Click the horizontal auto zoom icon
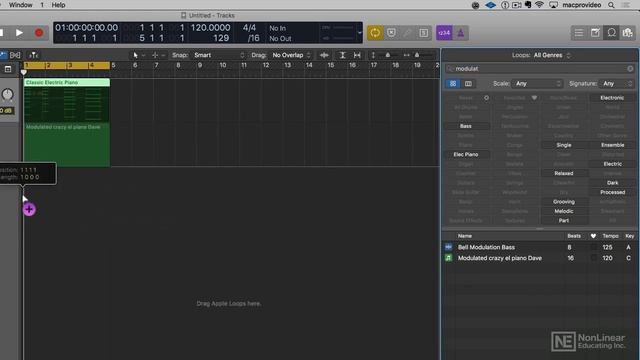Image resolution: width=640 pixels, height=360 pixels. (357, 55)
